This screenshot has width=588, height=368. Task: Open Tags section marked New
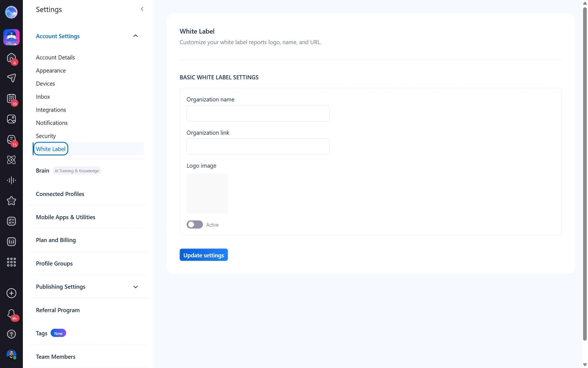pos(51,333)
